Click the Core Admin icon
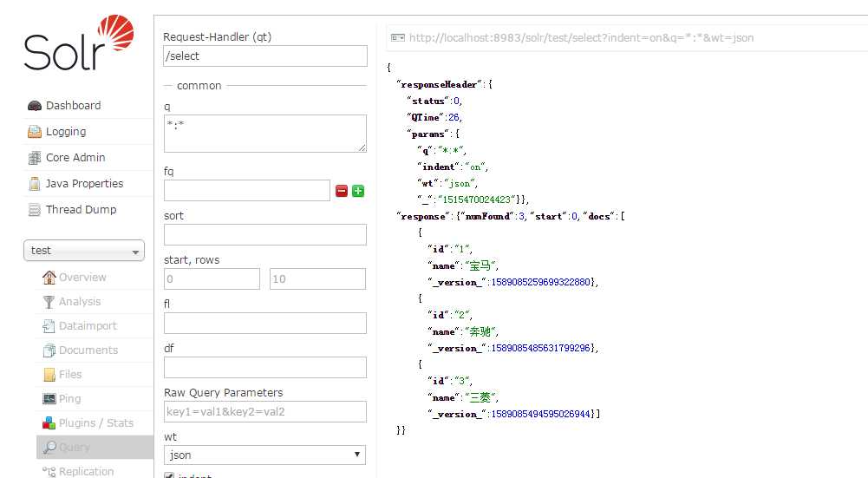 click(35, 158)
